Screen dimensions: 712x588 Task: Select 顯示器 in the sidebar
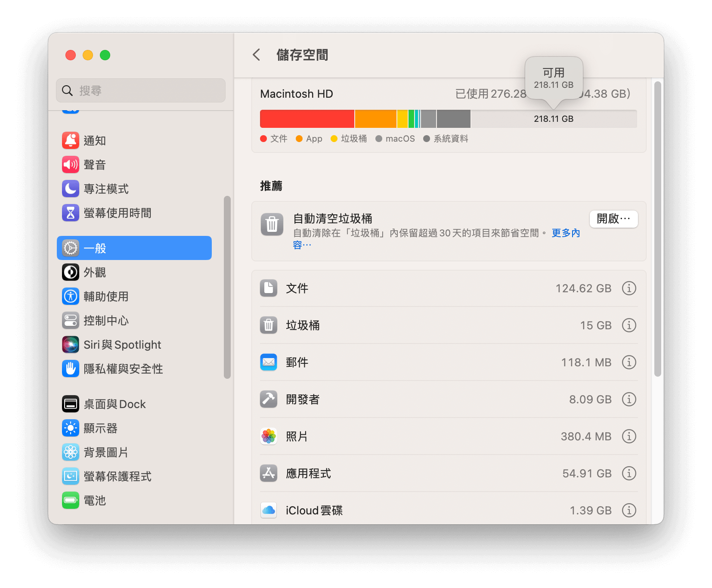(x=134, y=428)
